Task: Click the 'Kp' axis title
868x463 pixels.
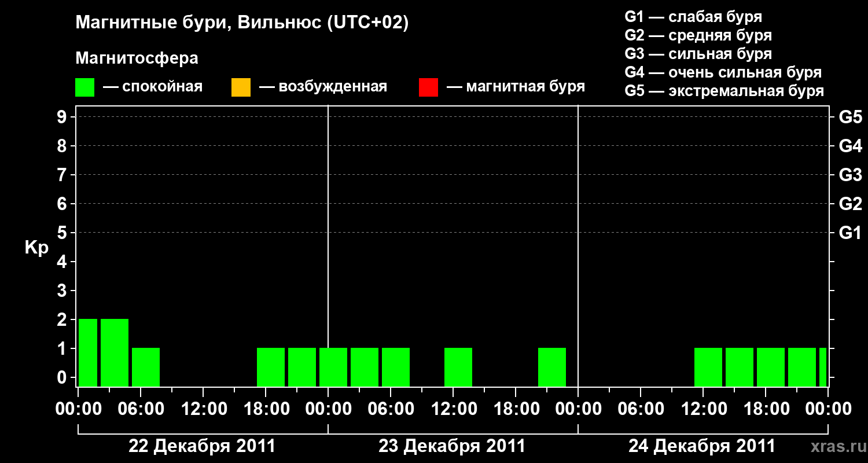Action: click(36, 247)
